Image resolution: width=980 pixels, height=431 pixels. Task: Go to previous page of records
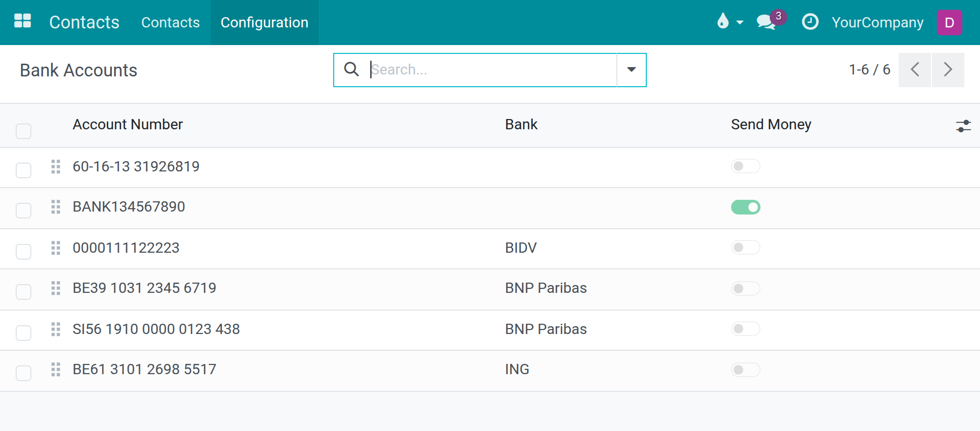pos(915,70)
